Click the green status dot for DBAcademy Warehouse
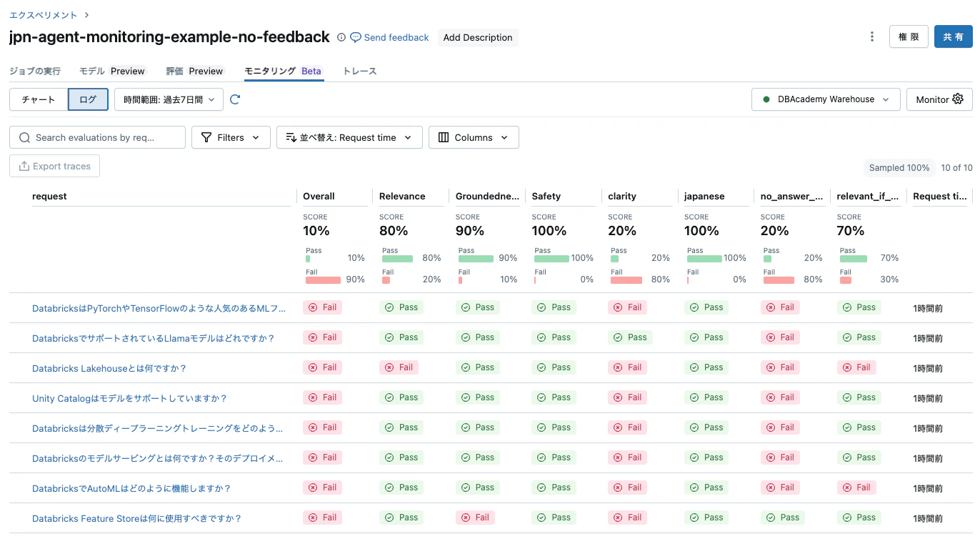The height and width of the screenshot is (539, 980). pos(766,99)
